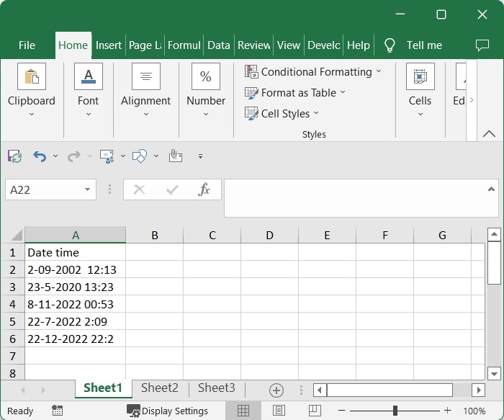
Task: Click the AutoSave icon in quick access toolbar
Action: point(14,156)
